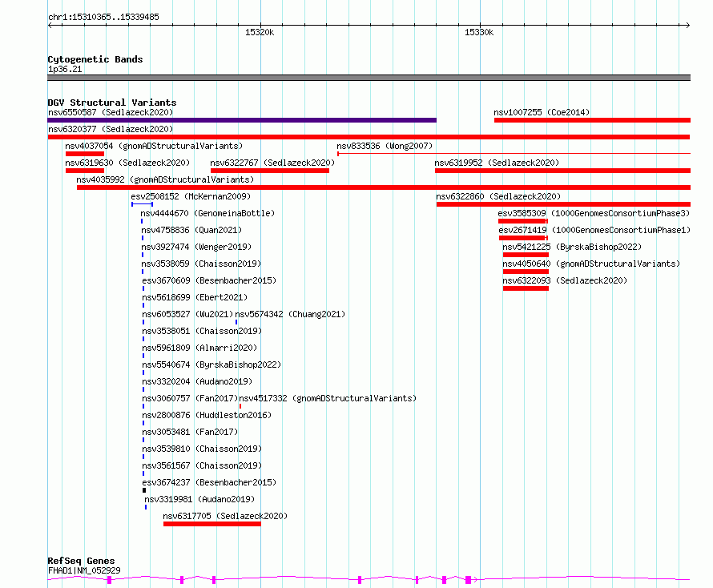The image size is (713, 588).
Task: Click nsv3319981 (Audano2019) label
Action: (199, 499)
